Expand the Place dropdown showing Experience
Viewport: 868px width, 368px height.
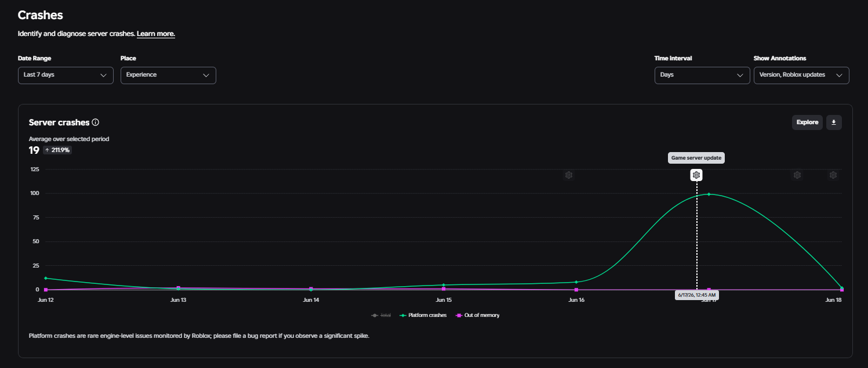(168, 75)
